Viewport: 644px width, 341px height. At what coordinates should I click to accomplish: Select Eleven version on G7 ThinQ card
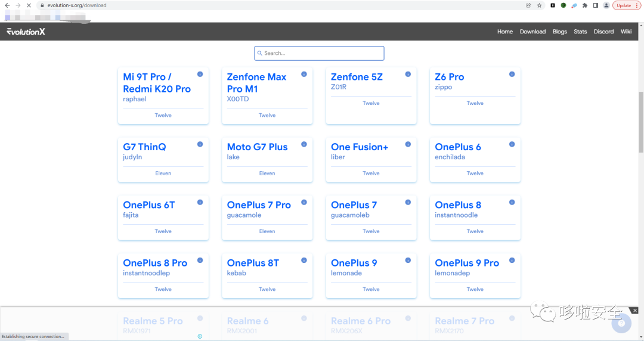(x=163, y=173)
